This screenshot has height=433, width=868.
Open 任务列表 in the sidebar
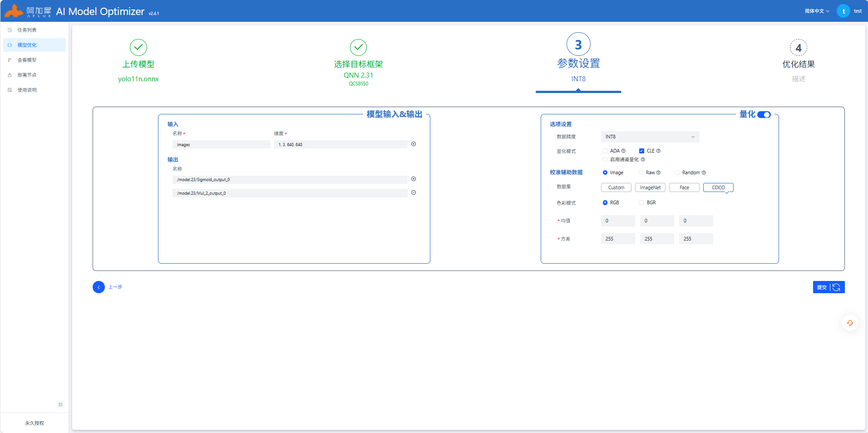click(x=27, y=30)
